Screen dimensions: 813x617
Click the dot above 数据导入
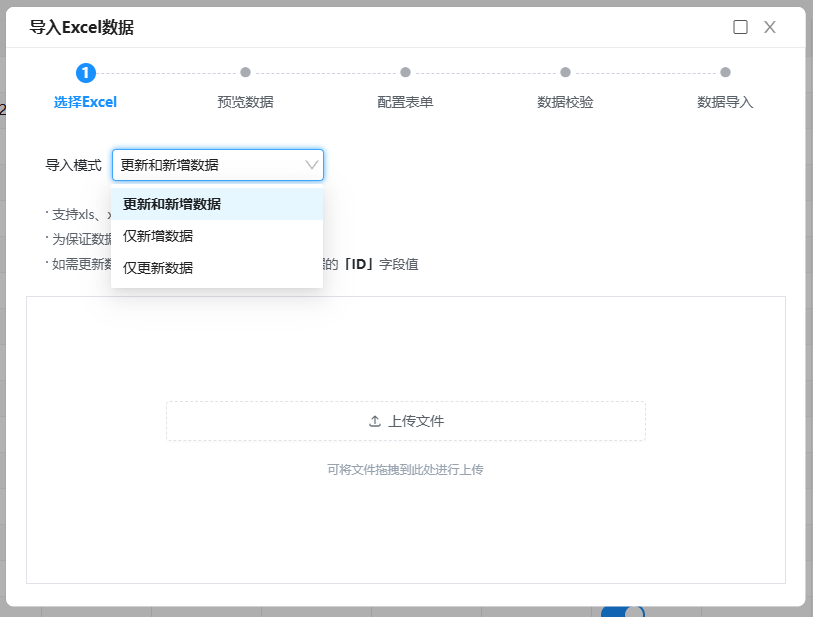[725, 72]
